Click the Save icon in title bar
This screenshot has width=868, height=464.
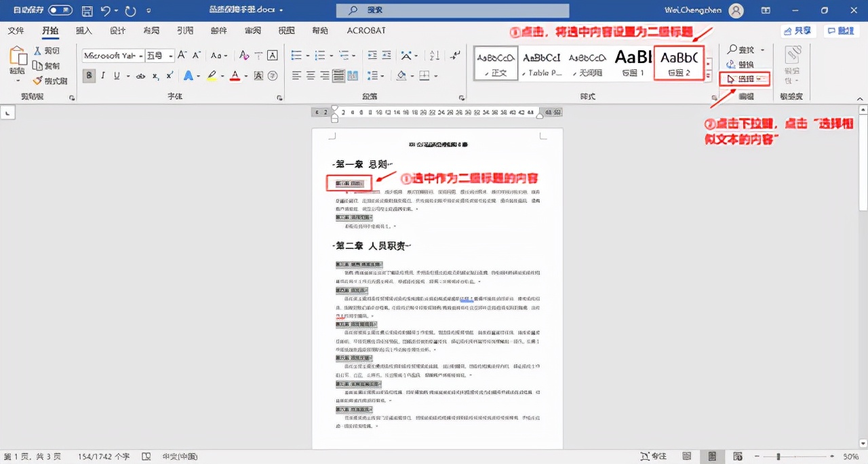(87, 11)
